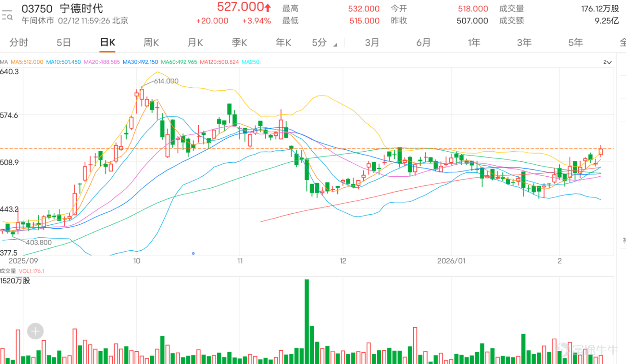This screenshot has width=626, height=364.
Task: Click the MA30:492.150 indicator label
Action: pos(140,62)
